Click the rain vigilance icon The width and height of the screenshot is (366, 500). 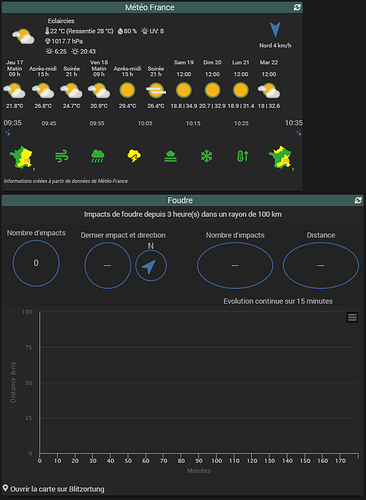tap(98, 156)
